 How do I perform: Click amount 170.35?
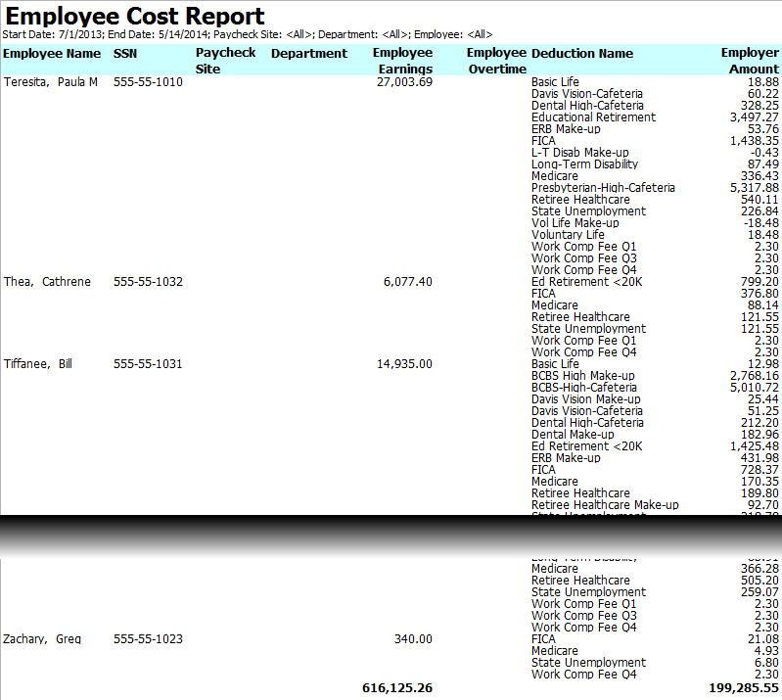(x=759, y=482)
